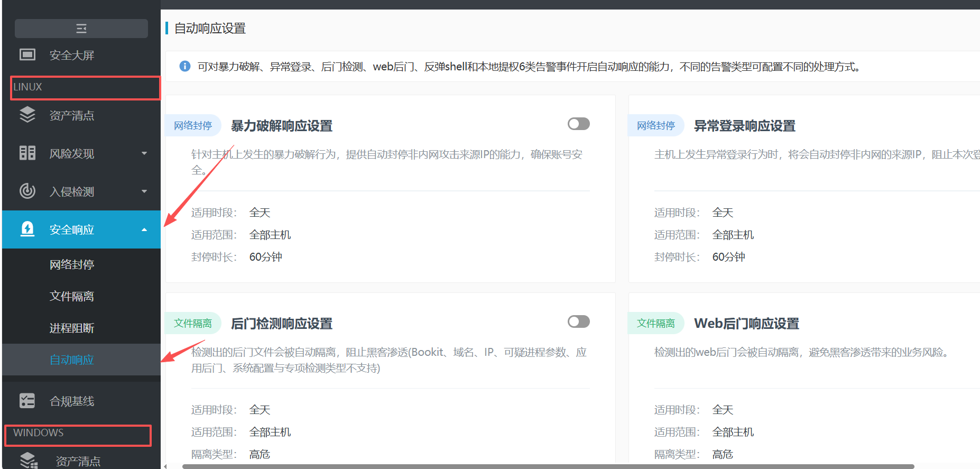Click 全部主机 scope in Web后门 card
Viewport: 980px width, 469px height.
pos(733,432)
